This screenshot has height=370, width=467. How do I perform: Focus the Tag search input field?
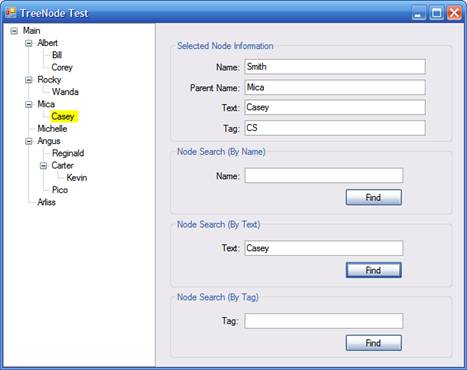click(324, 321)
